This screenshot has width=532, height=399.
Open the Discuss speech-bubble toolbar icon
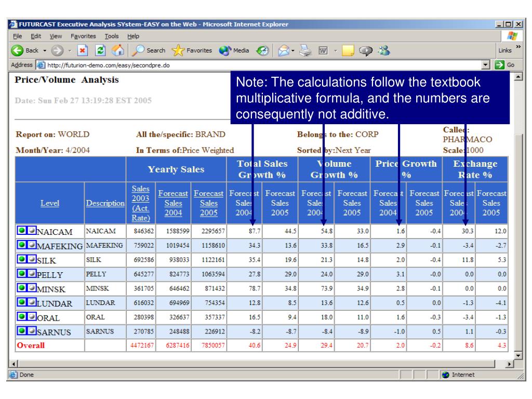(366, 50)
